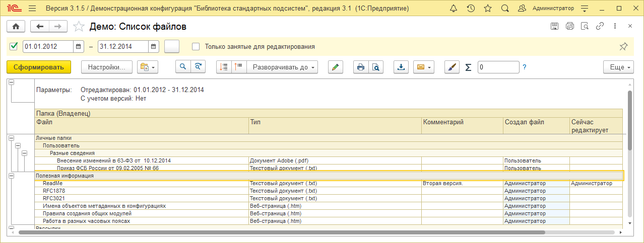Open Еще menu dropdown
The image size is (644, 243).
point(620,67)
